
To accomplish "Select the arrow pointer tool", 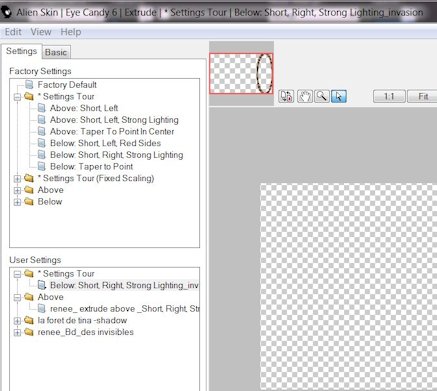I will point(339,96).
